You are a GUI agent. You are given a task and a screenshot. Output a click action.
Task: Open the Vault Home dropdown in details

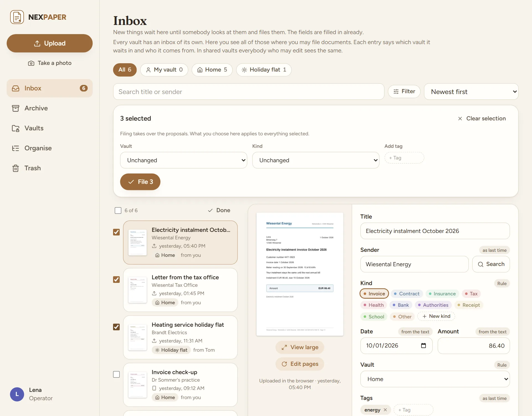[435, 379]
